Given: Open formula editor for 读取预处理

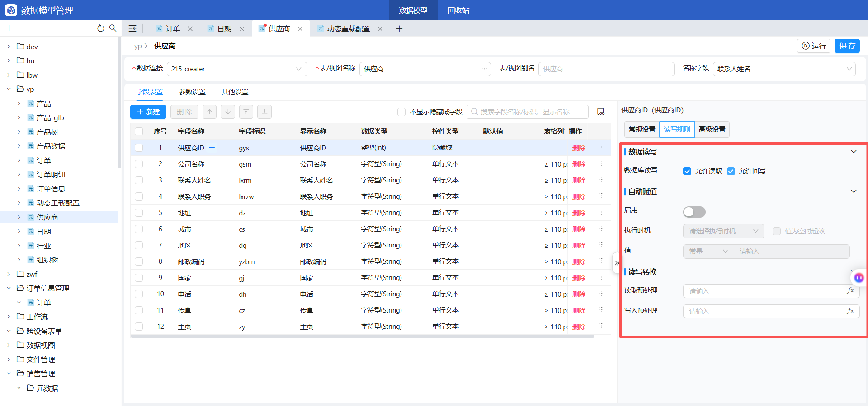Looking at the screenshot, I should (x=850, y=290).
